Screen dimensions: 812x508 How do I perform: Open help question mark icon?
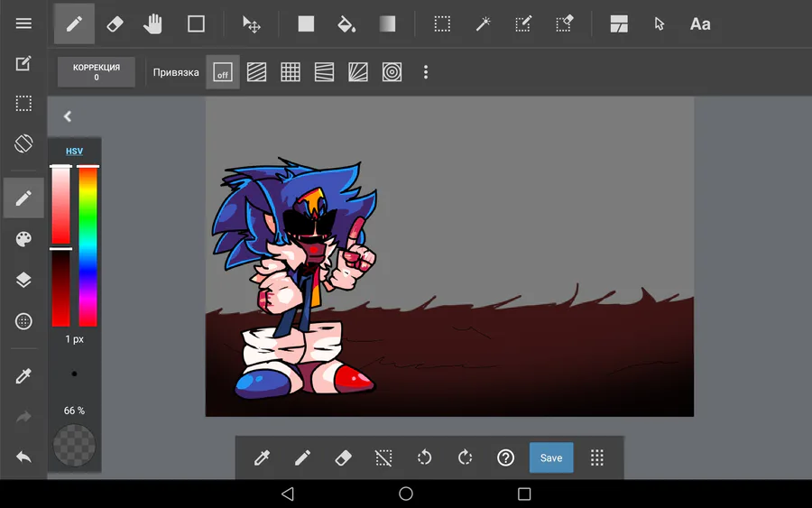coord(505,457)
